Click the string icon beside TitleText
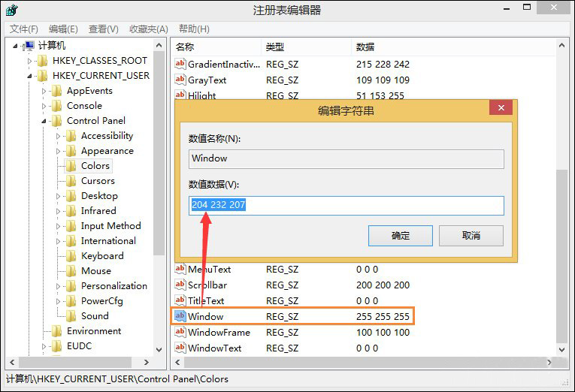Viewport: 575px width, 392px height. click(x=180, y=301)
